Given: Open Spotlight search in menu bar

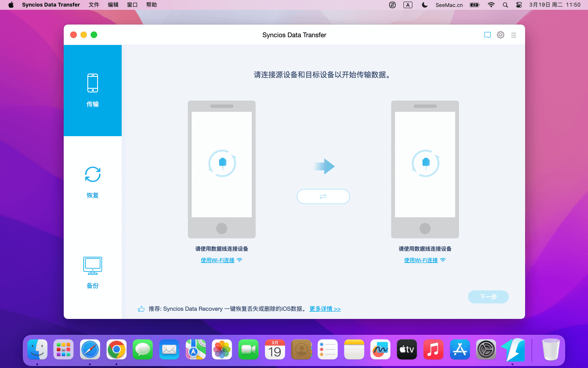Looking at the screenshot, I should pyautogui.click(x=506, y=5).
